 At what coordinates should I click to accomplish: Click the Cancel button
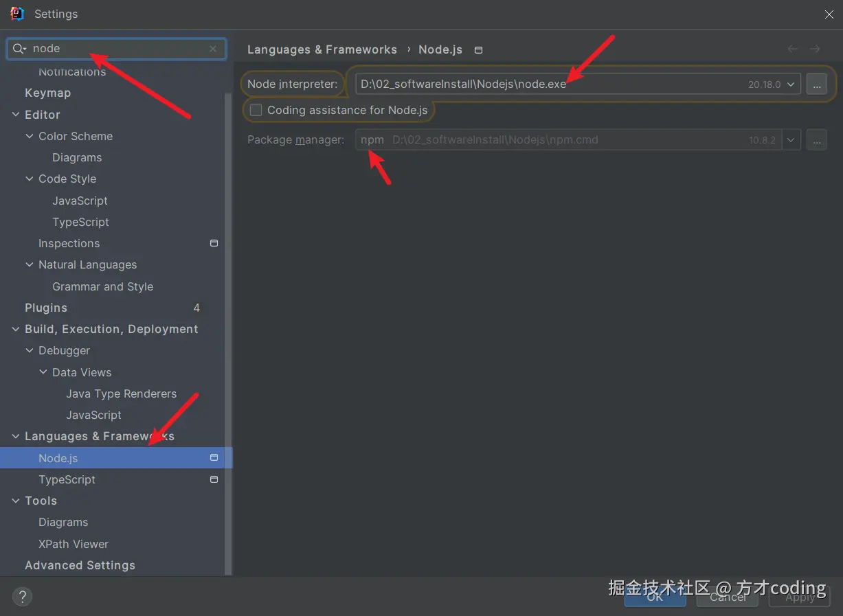pos(728,597)
